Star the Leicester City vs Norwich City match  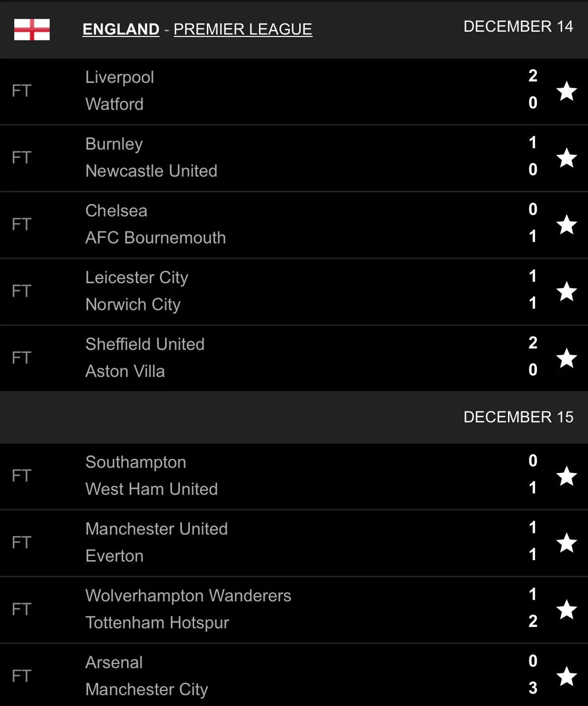tap(566, 291)
